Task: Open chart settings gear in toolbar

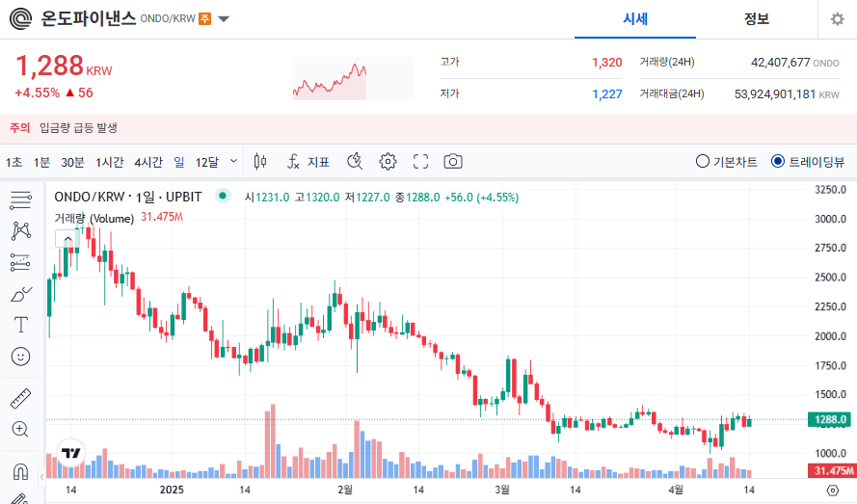Action: click(388, 162)
